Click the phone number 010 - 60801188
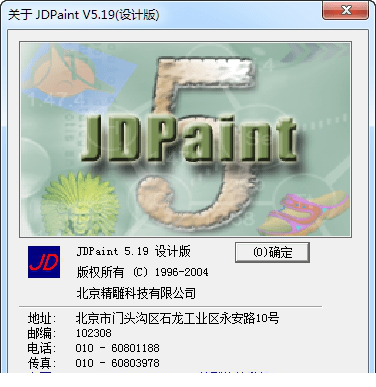Viewport: 376px width, 387px height. (x=117, y=348)
